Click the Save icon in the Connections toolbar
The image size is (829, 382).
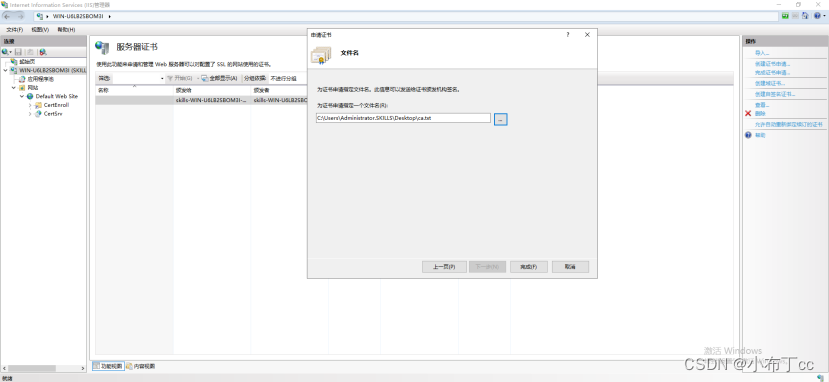coord(19,52)
